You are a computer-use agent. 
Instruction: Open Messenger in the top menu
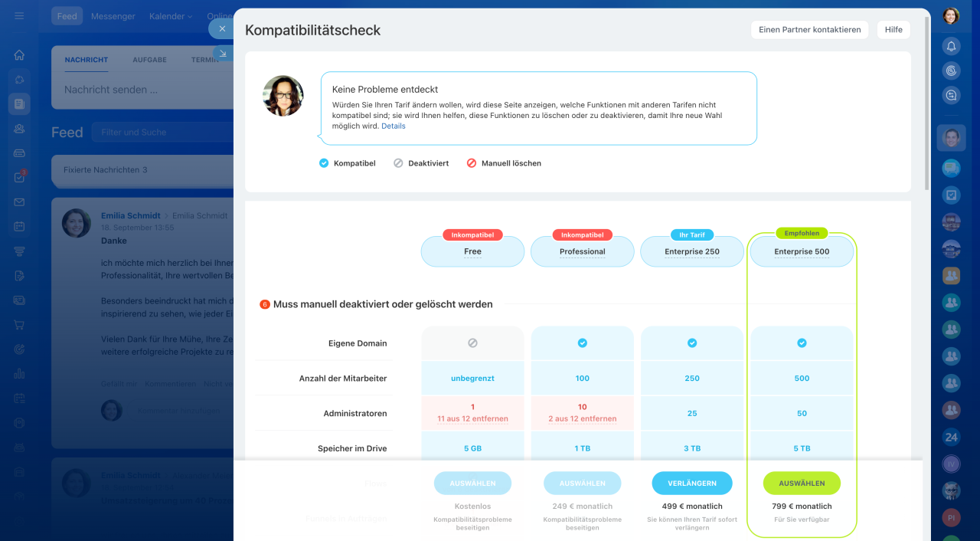[113, 16]
